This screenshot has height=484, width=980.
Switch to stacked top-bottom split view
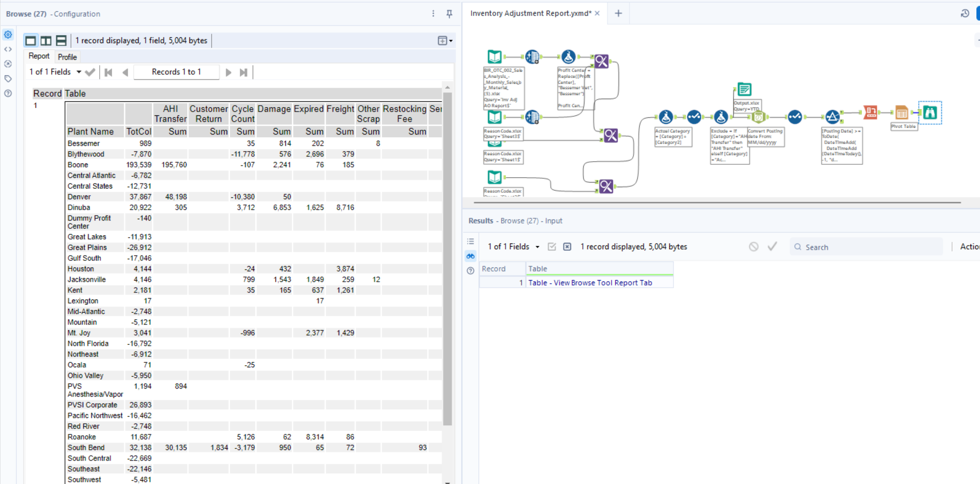click(61, 41)
